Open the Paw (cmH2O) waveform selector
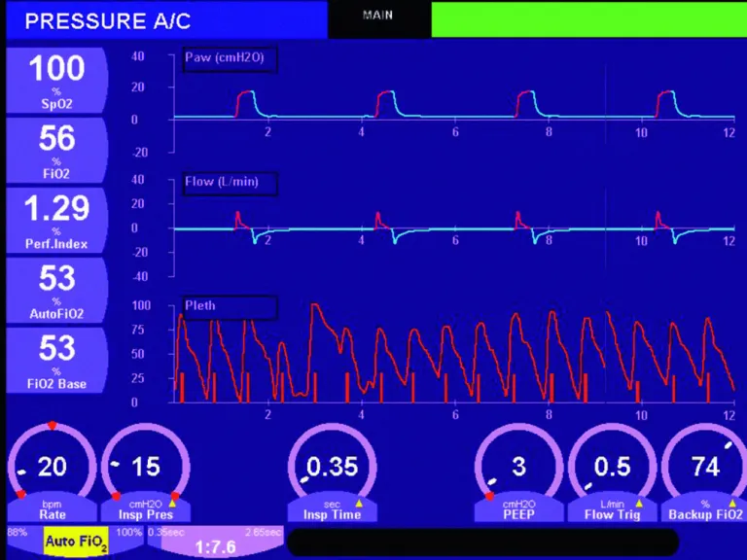Screen dimensions: 747x560 pos(231,59)
